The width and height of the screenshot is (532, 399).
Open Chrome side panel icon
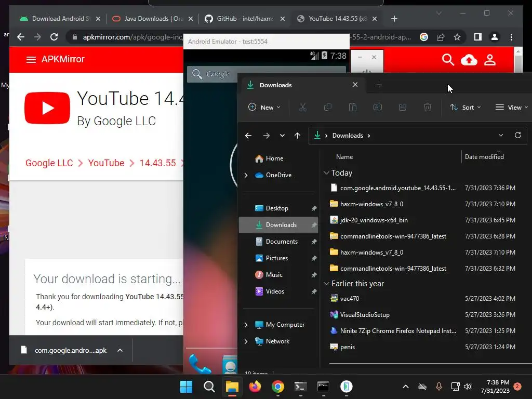(478, 37)
